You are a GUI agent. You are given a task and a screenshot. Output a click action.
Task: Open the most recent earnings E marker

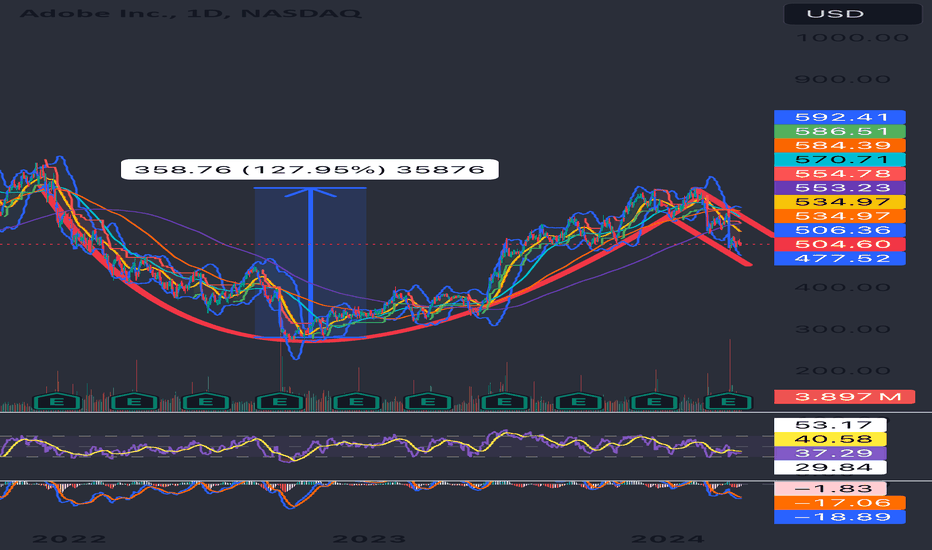(x=728, y=402)
